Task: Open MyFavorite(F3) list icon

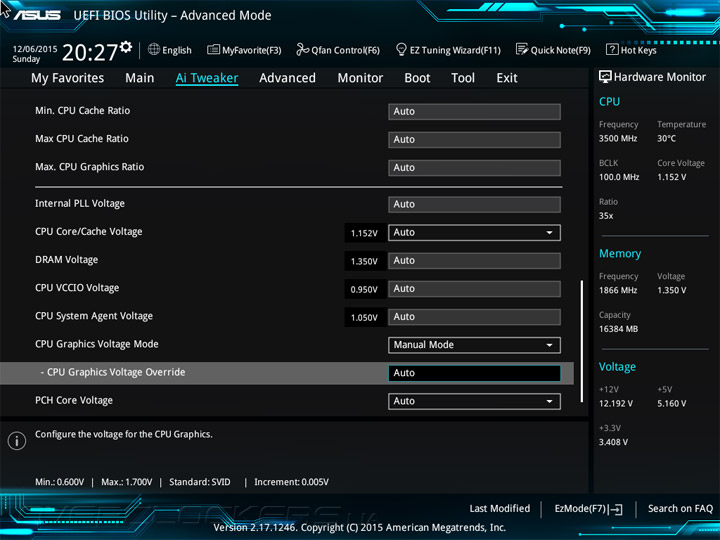Action: pos(213,50)
